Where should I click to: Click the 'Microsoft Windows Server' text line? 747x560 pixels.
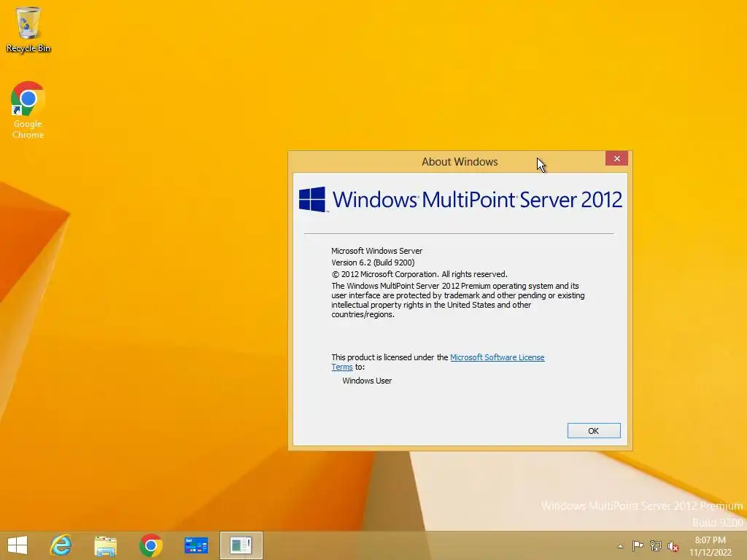coord(377,251)
